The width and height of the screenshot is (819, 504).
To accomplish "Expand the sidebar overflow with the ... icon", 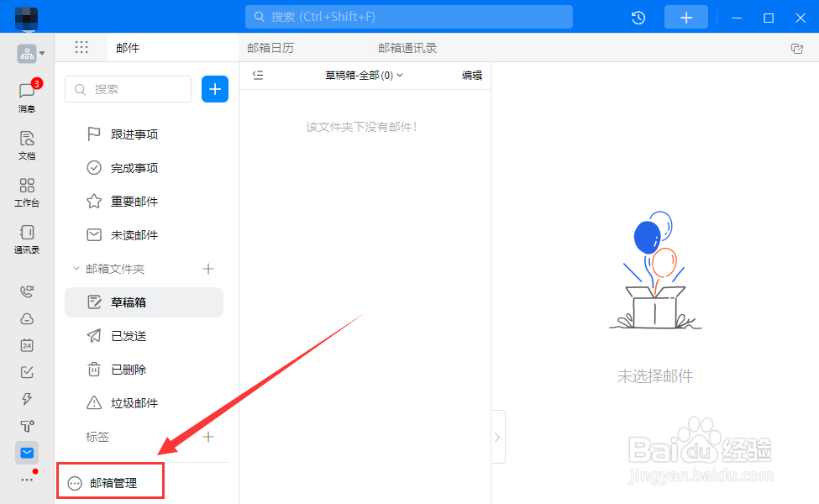I will [x=26, y=479].
